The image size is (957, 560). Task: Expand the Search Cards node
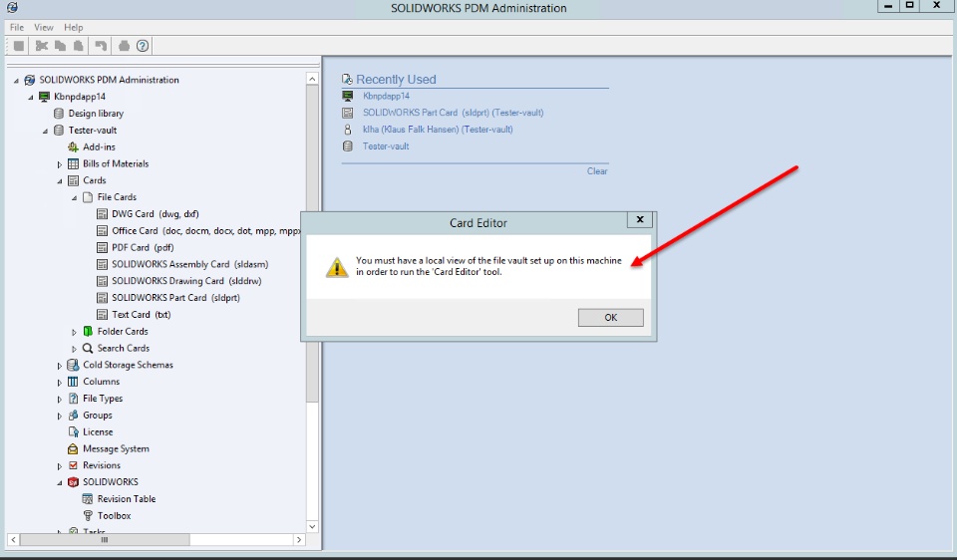[x=75, y=349]
